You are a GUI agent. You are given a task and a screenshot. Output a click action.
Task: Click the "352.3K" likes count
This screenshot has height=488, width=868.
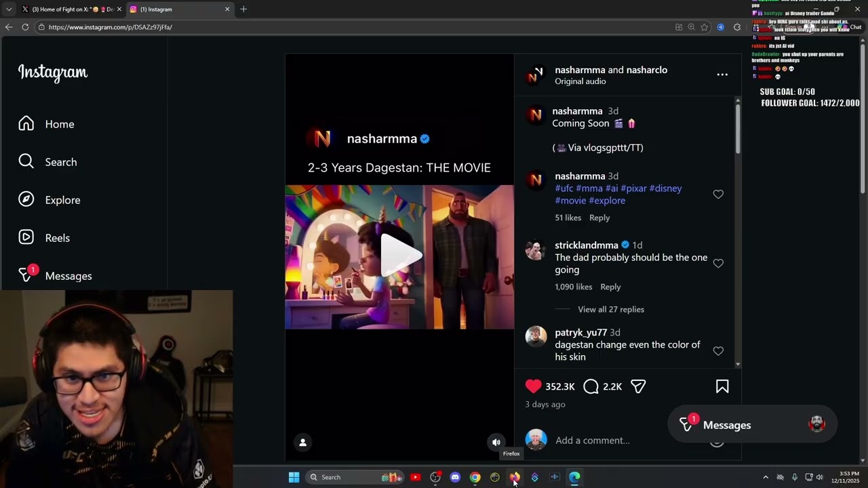(x=560, y=386)
